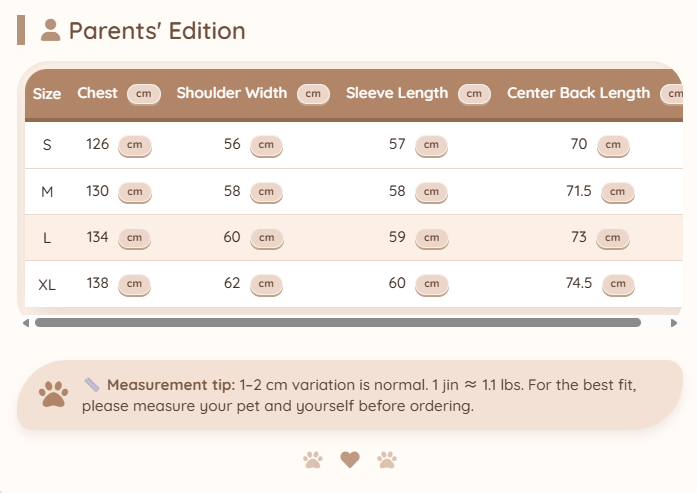This screenshot has width=697, height=493.
Task: Click the large paw icon in measurement tip
Action: [53, 394]
